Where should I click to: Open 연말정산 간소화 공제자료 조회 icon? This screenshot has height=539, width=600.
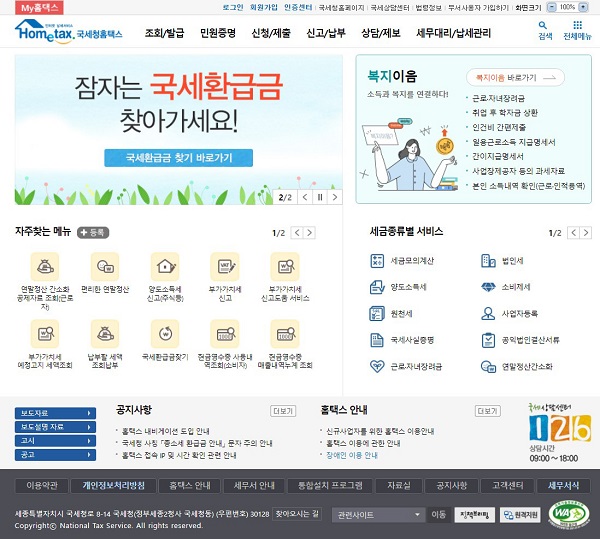click(x=45, y=267)
